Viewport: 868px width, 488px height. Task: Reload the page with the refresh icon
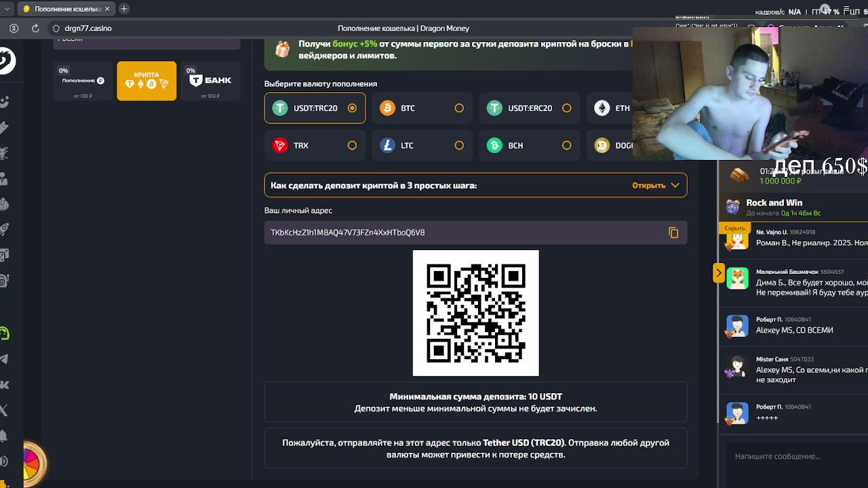[35, 28]
